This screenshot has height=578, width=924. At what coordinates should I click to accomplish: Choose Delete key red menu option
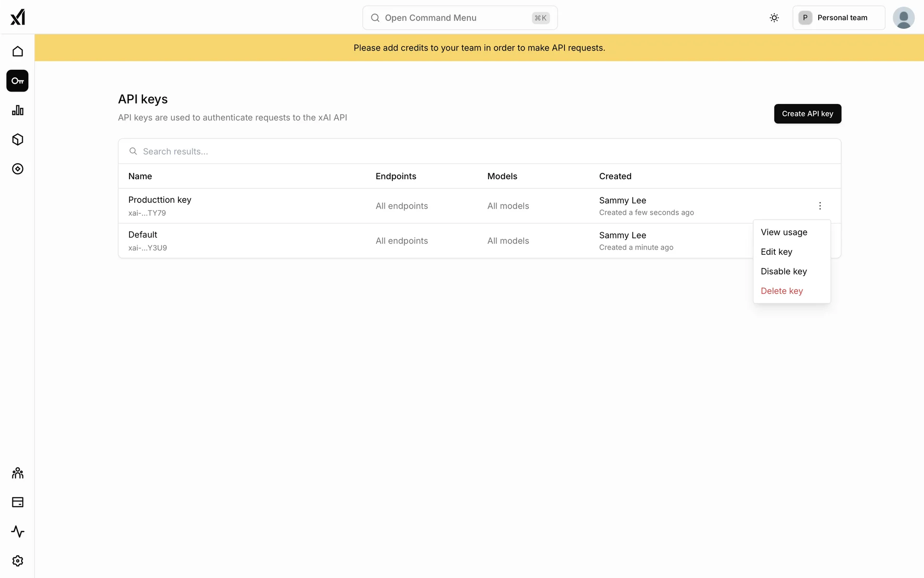point(782,291)
